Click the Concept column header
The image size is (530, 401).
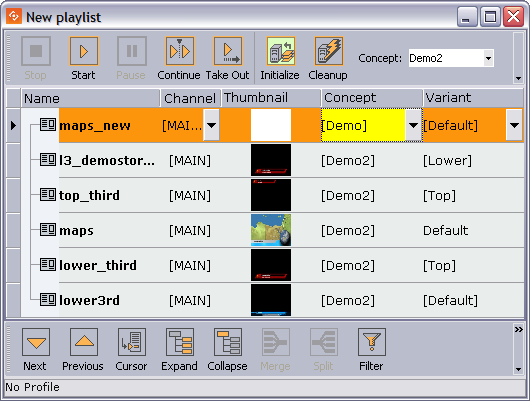372,98
